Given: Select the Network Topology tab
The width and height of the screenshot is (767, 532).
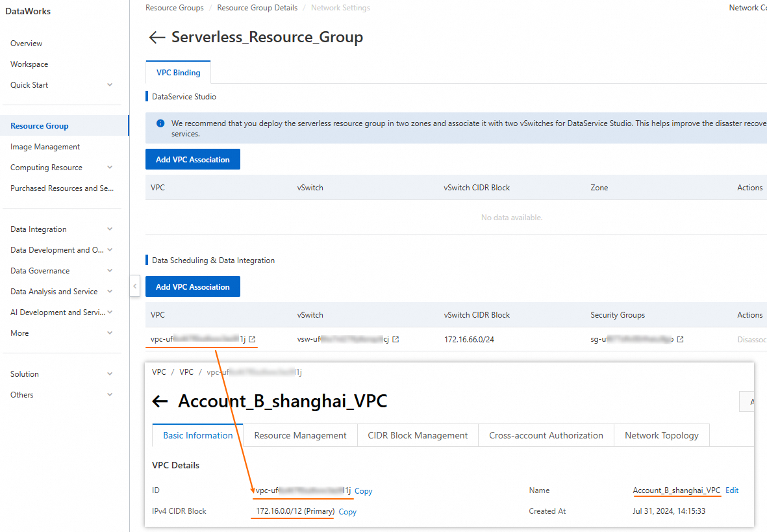Looking at the screenshot, I should point(661,435).
